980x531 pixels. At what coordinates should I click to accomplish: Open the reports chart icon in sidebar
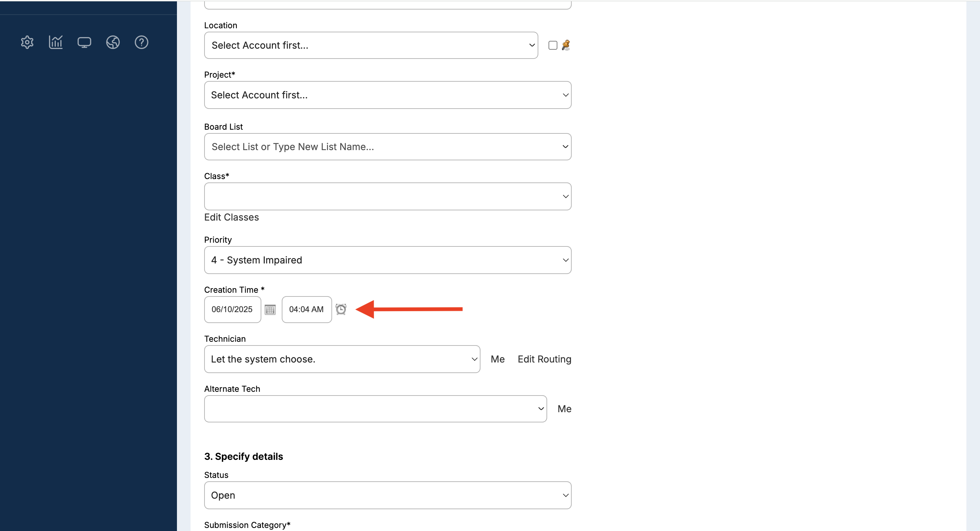tap(55, 42)
